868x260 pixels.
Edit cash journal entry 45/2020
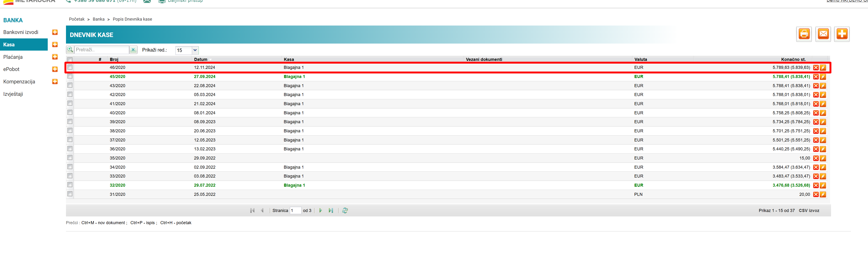(823, 77)
